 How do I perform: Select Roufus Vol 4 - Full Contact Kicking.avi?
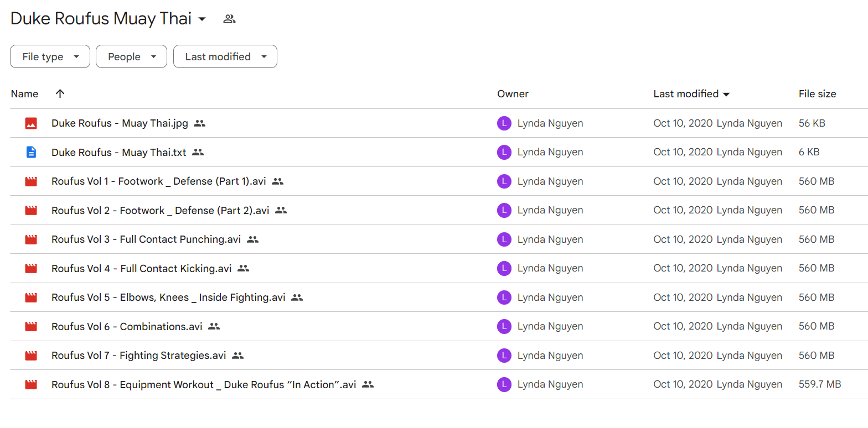coord(142,268)
